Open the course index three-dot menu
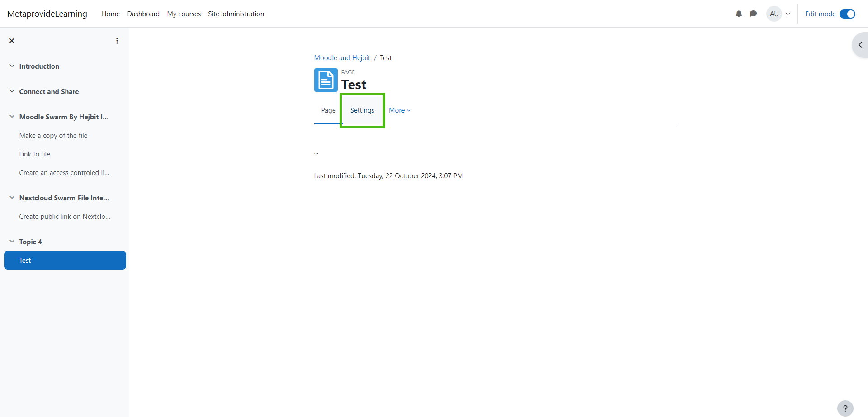 117,41
